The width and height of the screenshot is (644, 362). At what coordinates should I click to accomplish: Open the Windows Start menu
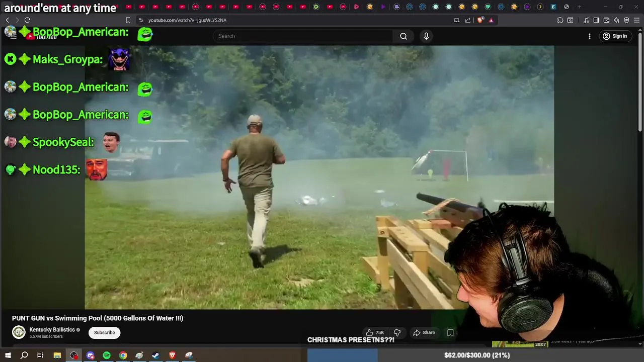pos(8,355)
